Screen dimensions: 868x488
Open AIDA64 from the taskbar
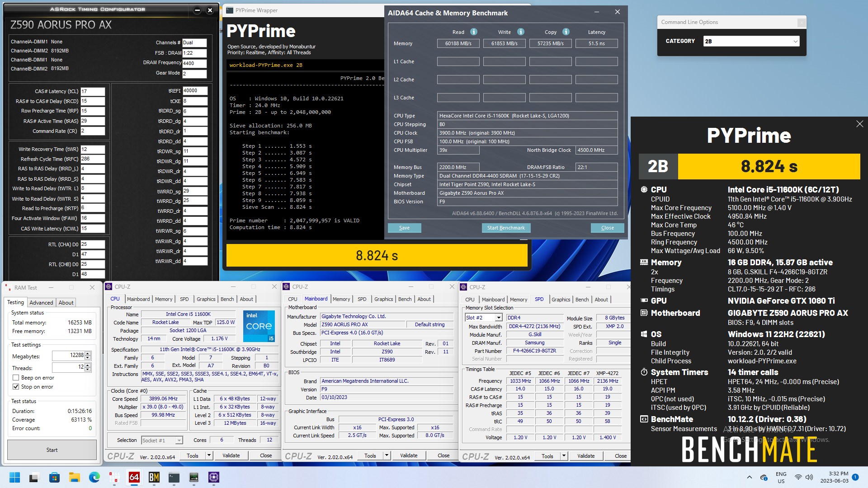pos(134,477)
